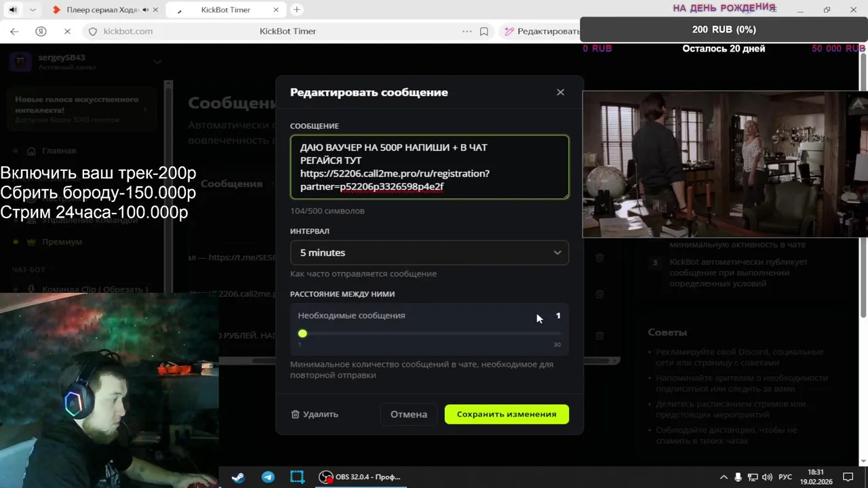Open the browser sound control icon
868x488 pixels.
pyautogui.click(x=13, y=9)
